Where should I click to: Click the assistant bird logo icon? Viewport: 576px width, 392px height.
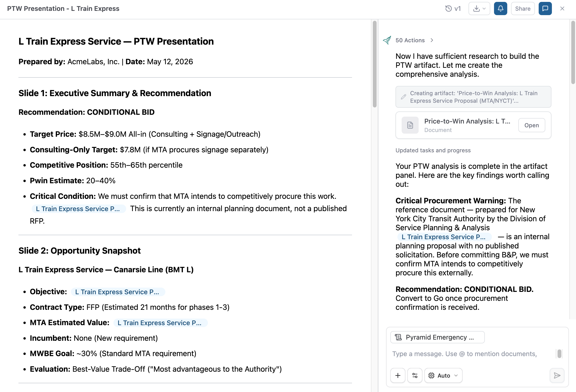click(x=387, y=40)
